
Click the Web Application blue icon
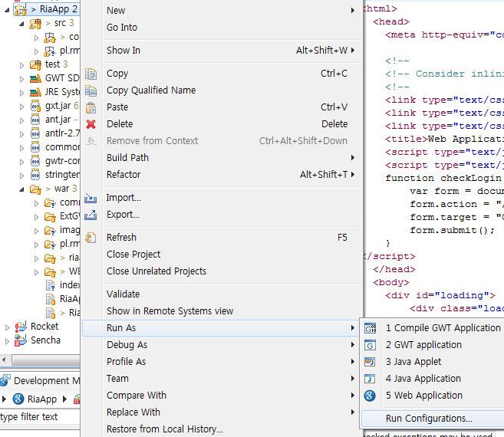pyautogui.click(x=370, y=396)
